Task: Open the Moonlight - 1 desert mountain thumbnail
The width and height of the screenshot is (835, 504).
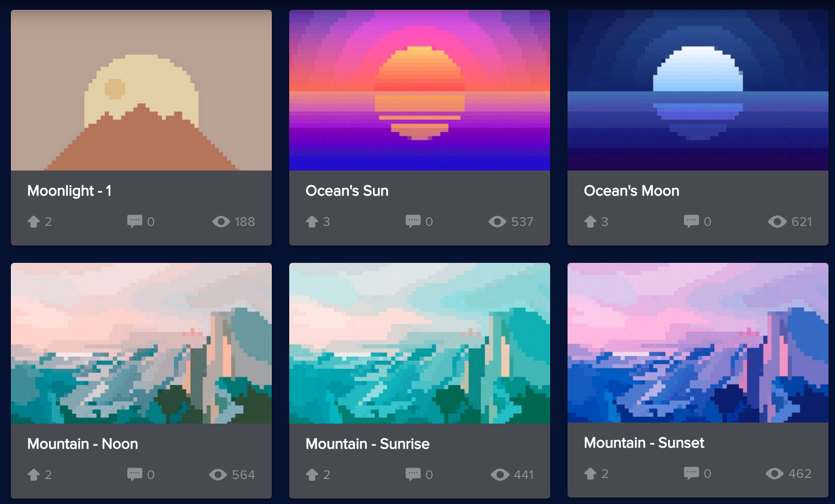Action: pos(141,90)
